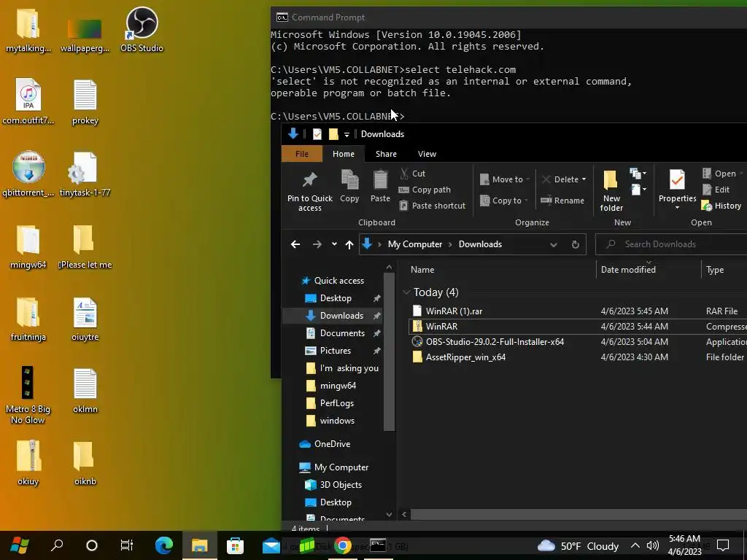Click Copy path in the ribbon
Image resolution: width=747 pixels, height=560 pixels.
(x=425, y=190)
